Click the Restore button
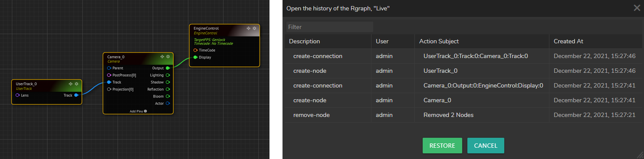Image resolution: width=644 pixels, height=159 pixels. (442, 146)
